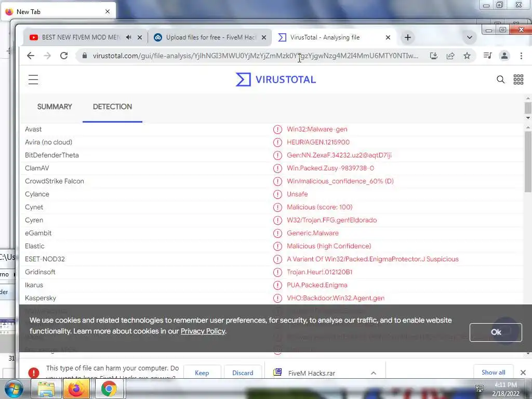Go back using the browser back arrow
This screenshot has width=532, height=399.
click(31, 56)
